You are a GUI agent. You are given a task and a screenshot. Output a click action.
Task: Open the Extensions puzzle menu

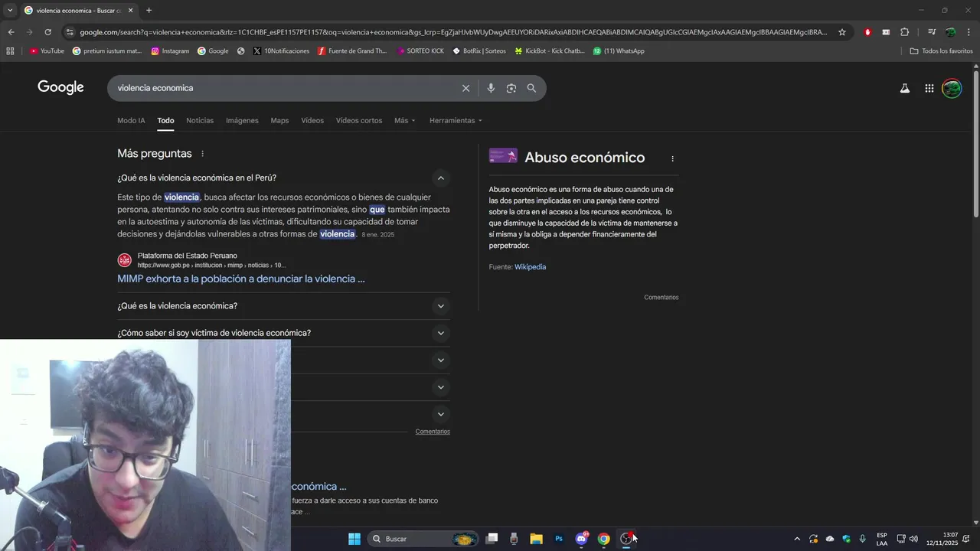coord(904,32)
